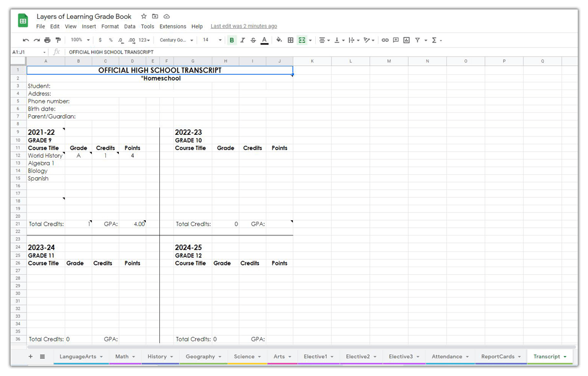Image resolution: width=588 pixels, height=376 pixels.
Task: Insert a chart
Action: [x=406, y=40]
